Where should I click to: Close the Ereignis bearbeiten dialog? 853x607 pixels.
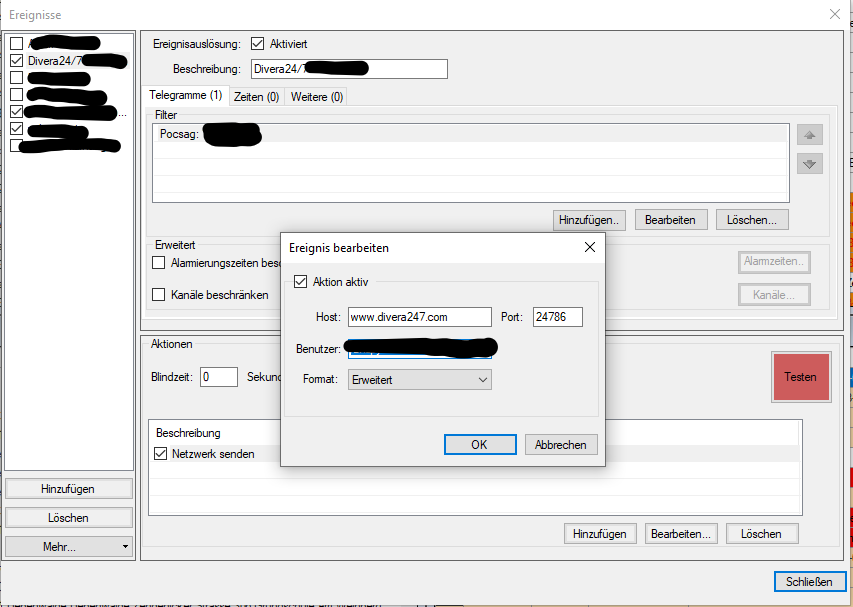pyautogui.click(x=590, y=247)
